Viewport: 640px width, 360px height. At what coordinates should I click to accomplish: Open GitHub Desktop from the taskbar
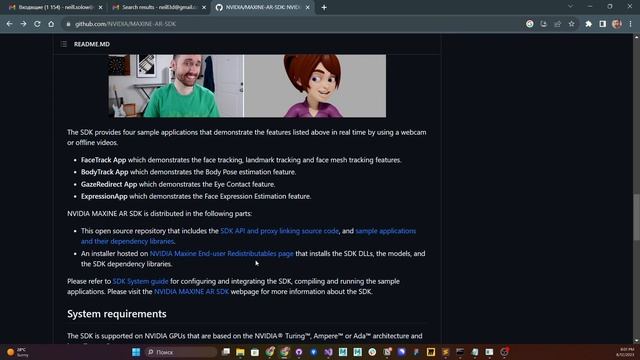click(x=299, y=352)
